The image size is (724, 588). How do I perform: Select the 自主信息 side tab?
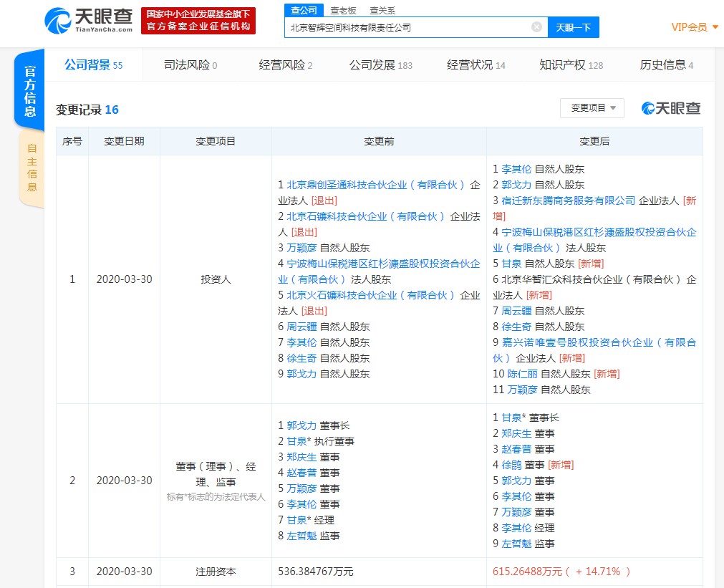(32, 168)
